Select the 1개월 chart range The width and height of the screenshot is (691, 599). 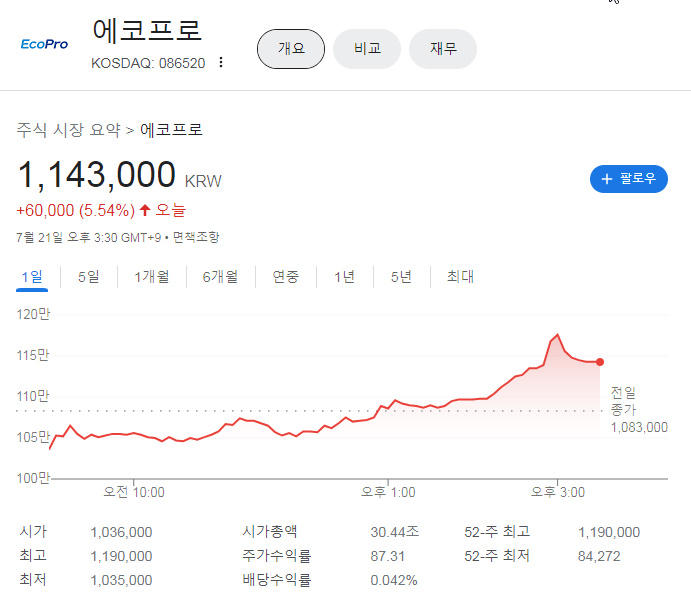coord(152,277)
